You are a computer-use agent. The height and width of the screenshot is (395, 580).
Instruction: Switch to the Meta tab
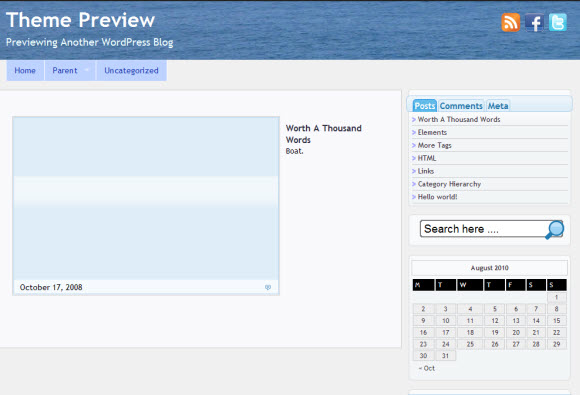tap(498, 106)
